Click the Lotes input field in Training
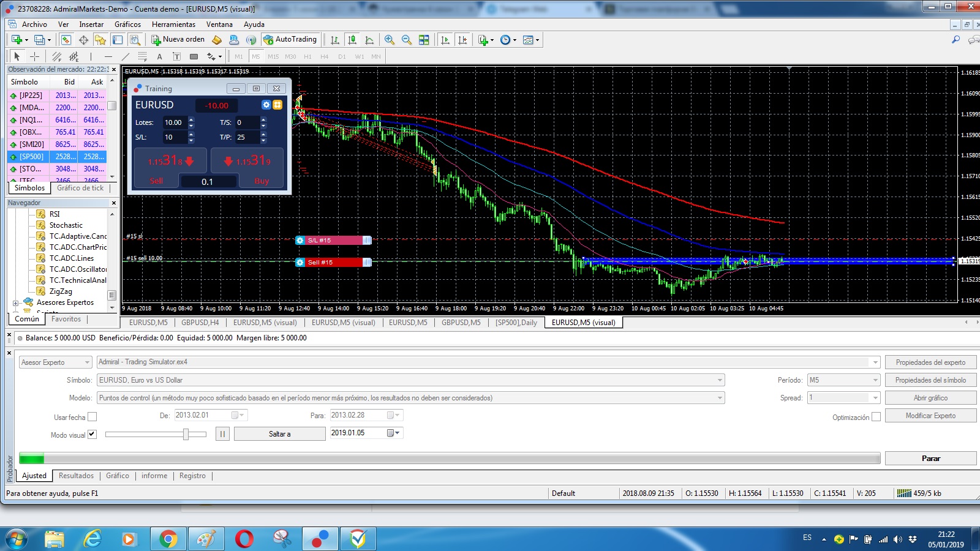The height and width of the screenshot is (551, 980). [x=174, y=122]
